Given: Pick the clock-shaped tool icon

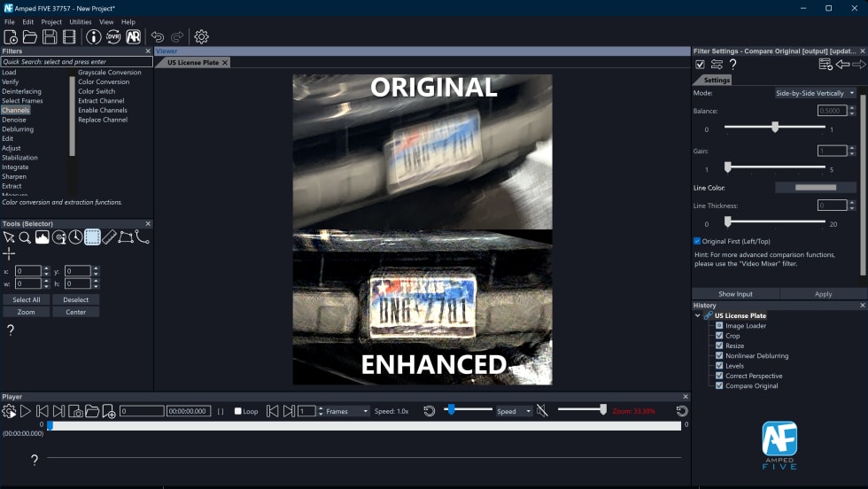Looking at the screenshot, I should pos(75,237).
